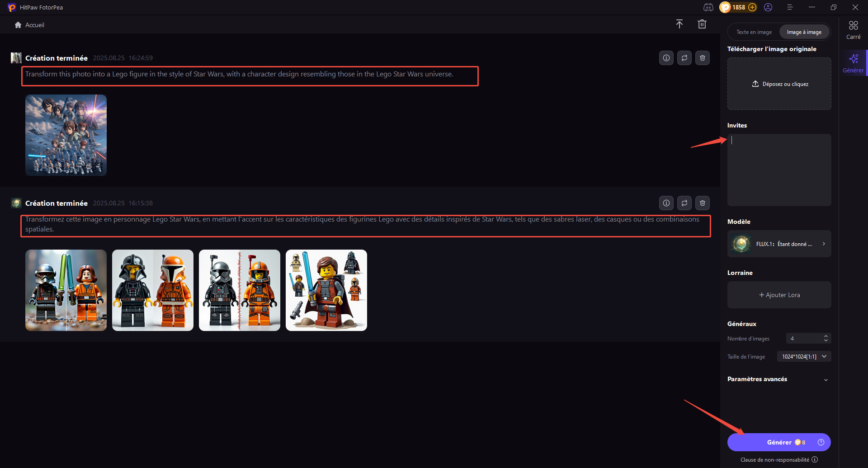Open the anime Star Wars result thumbnail

coord(66,135)
